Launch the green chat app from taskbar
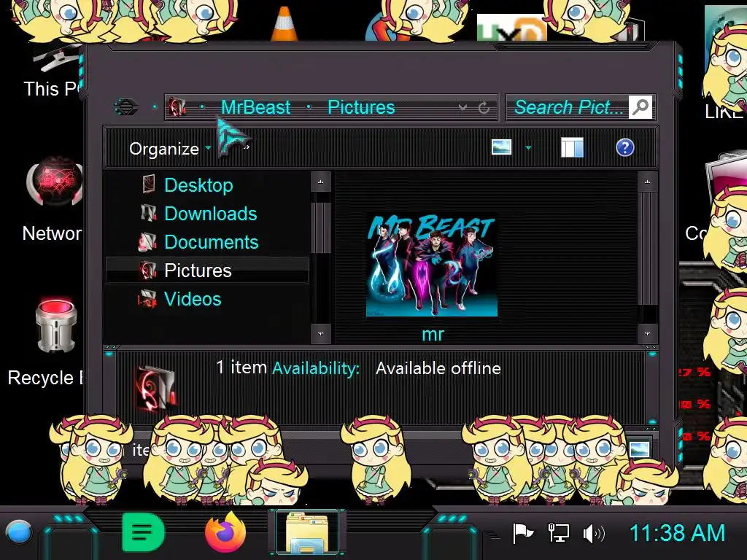This screenshot has height=560, width=747. pyautogui.click(x=144, y=532)
